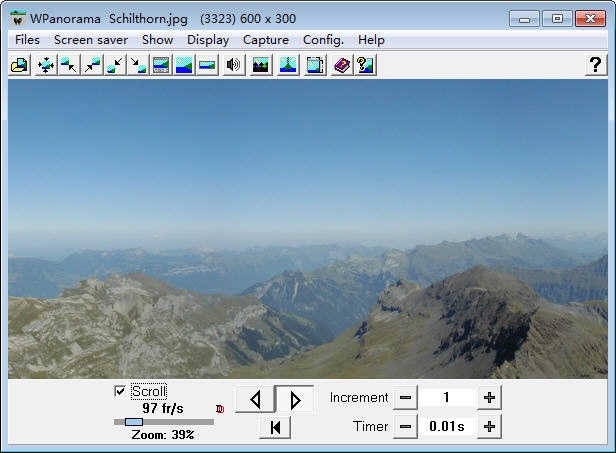This screenshot has width=616, height=453.
Task: Maximize the WPanorama window
Action: tap(557, 18)
